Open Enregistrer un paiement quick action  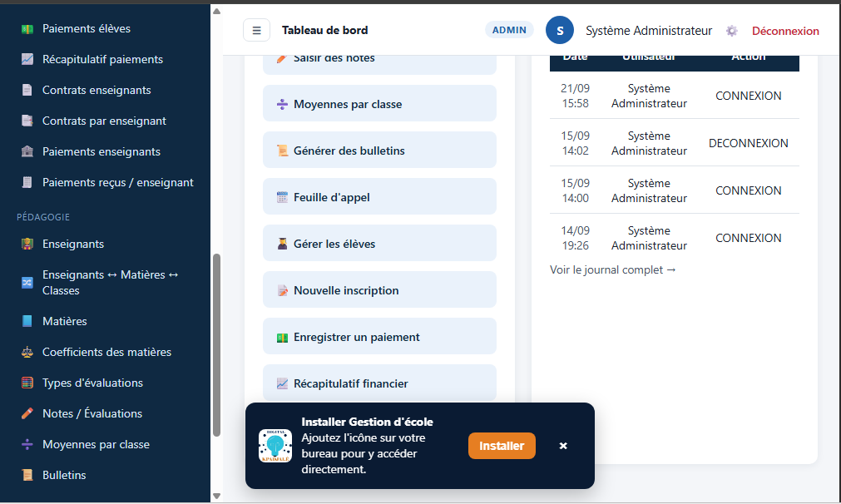379,337
